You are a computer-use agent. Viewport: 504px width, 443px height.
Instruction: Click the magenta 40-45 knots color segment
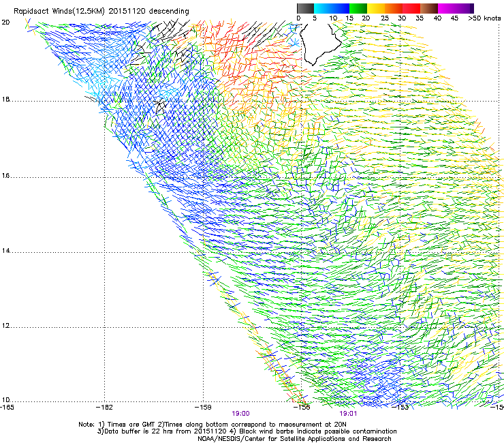tap(447, 8)
